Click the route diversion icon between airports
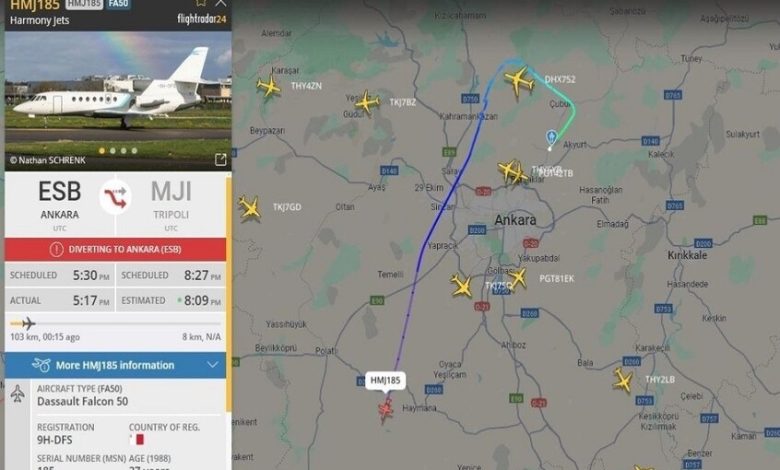 (115, 197)
